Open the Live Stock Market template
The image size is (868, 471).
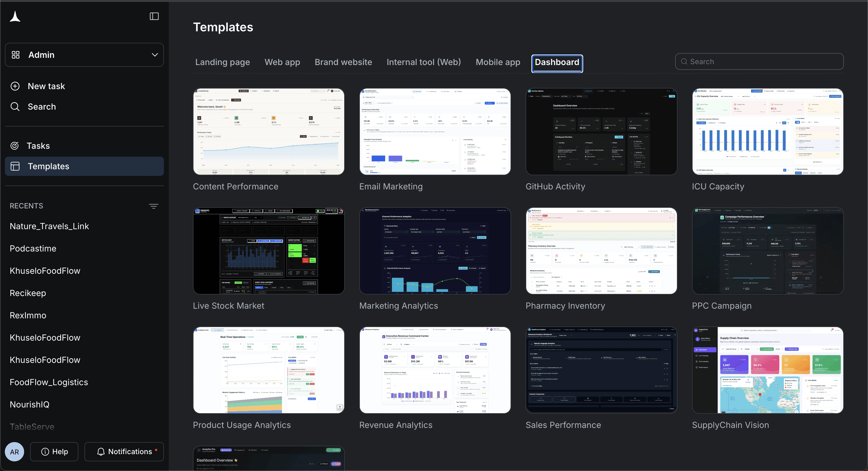(269, 251)
